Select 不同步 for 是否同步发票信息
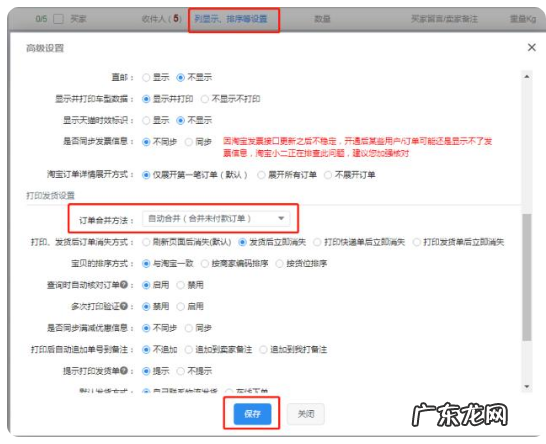 (146, 142)
